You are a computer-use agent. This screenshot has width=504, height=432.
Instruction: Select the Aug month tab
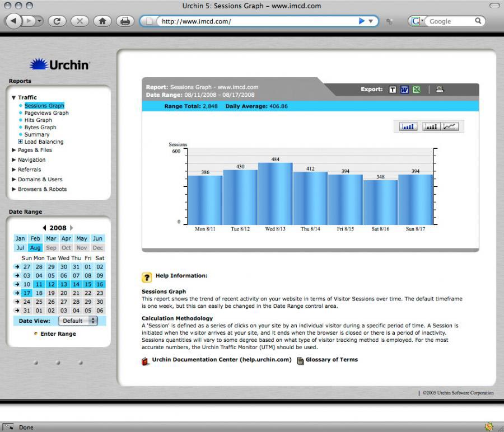point(35,248)
